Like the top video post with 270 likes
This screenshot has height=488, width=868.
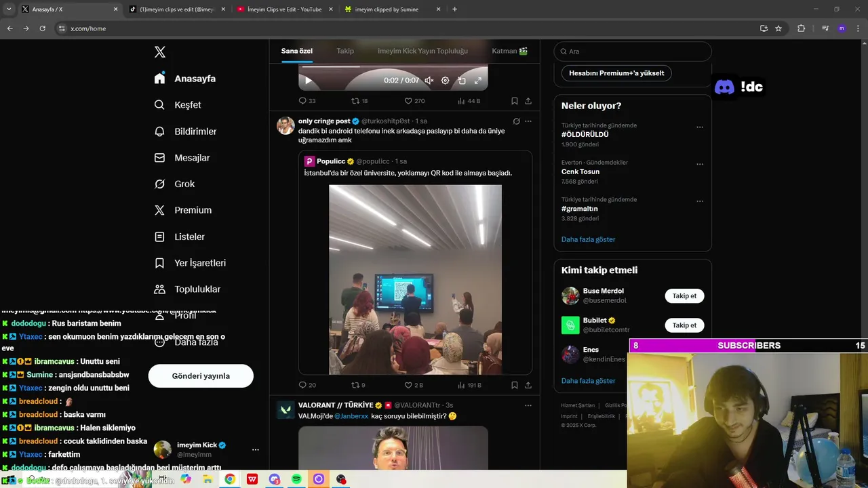414,101
